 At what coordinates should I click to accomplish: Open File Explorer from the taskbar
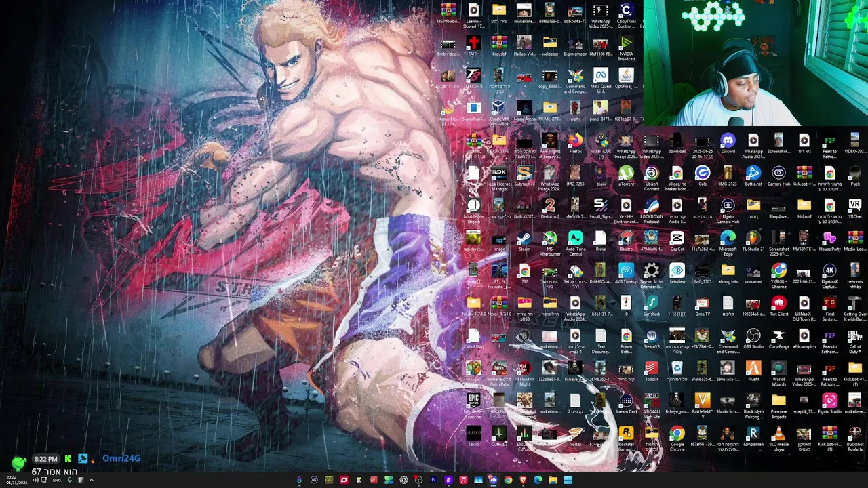point(553,480)
